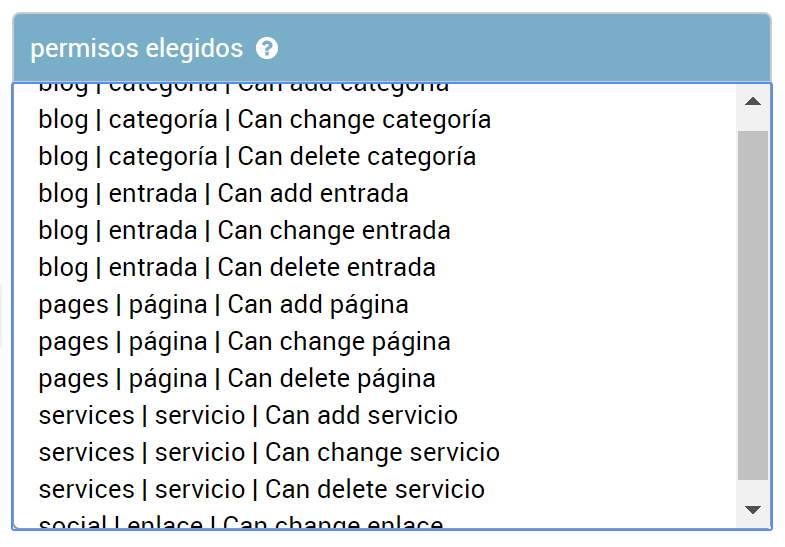Select 'Can delete categoría' permission

pos(374,157)
